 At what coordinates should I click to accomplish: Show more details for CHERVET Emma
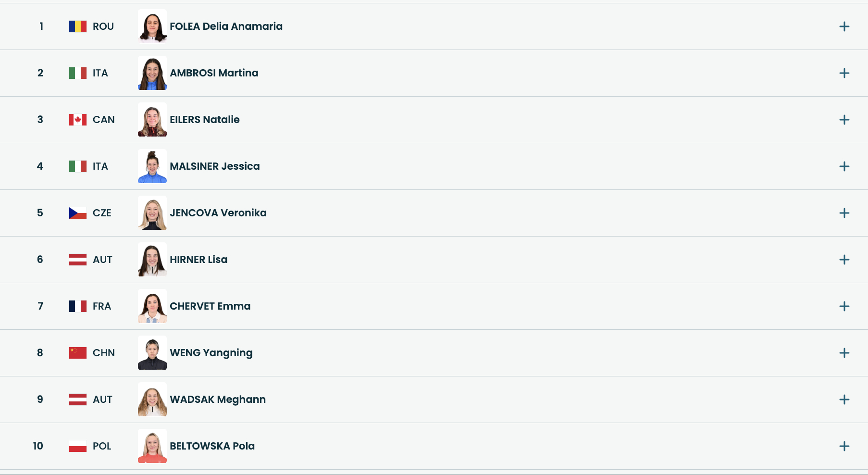[844, 306]
